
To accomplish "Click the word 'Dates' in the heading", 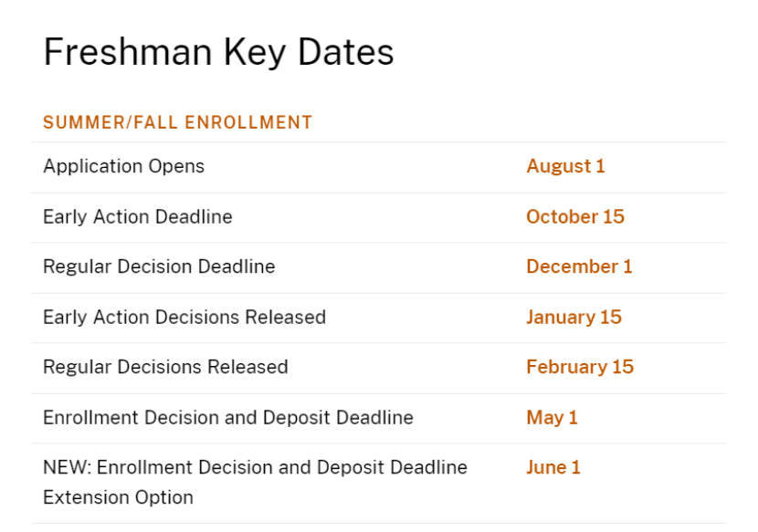I will click(350, 52).
